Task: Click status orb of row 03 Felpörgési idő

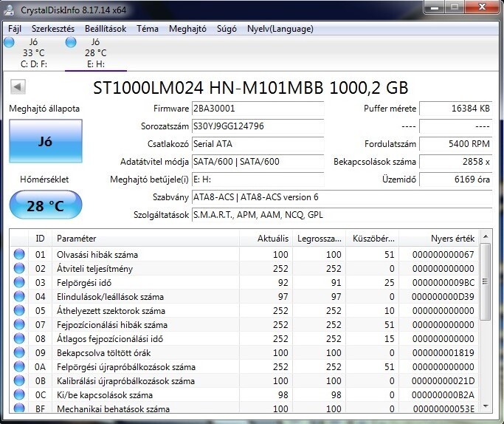Action: (x=19, y=282)
